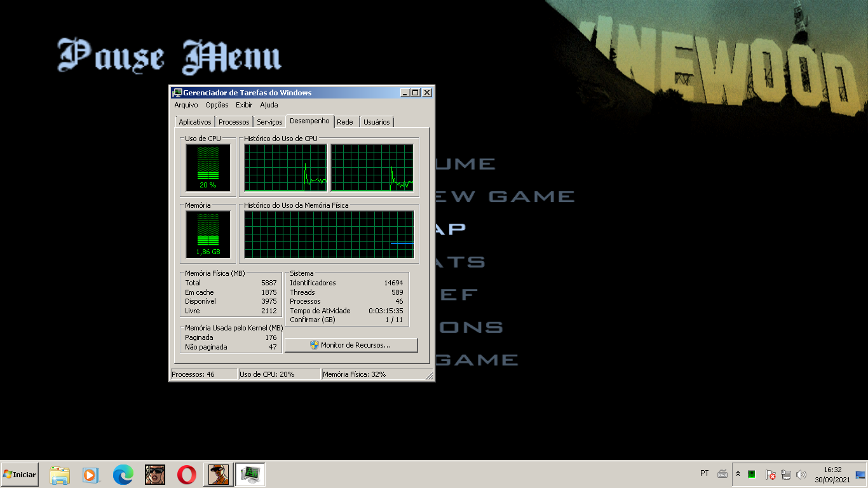Screen dimensions: 868x488
Task: Open the network tray icon
Action: (786, 474)
